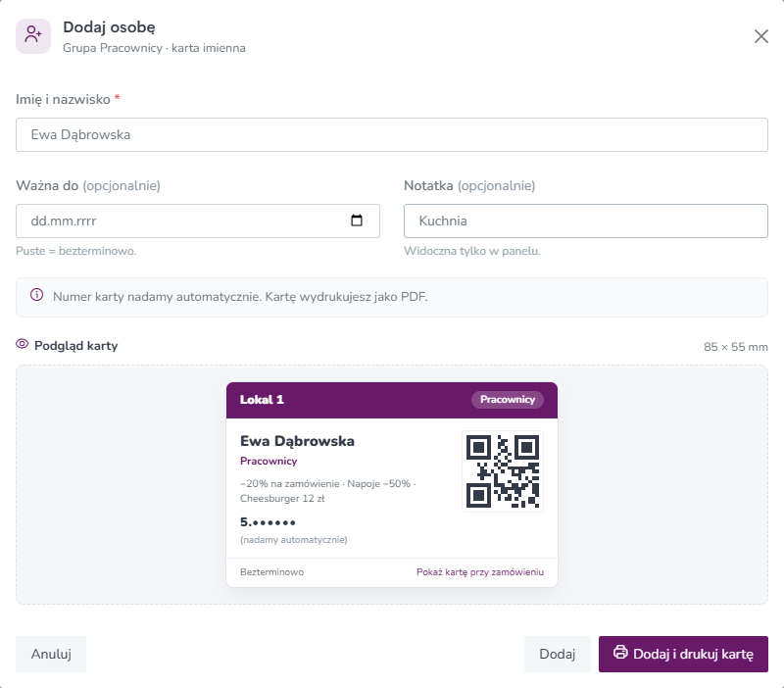Click the Ewa Dąbrowska name on card
Image resolution: width=784 pixels, height=688 pixels.
coord(298,441)
